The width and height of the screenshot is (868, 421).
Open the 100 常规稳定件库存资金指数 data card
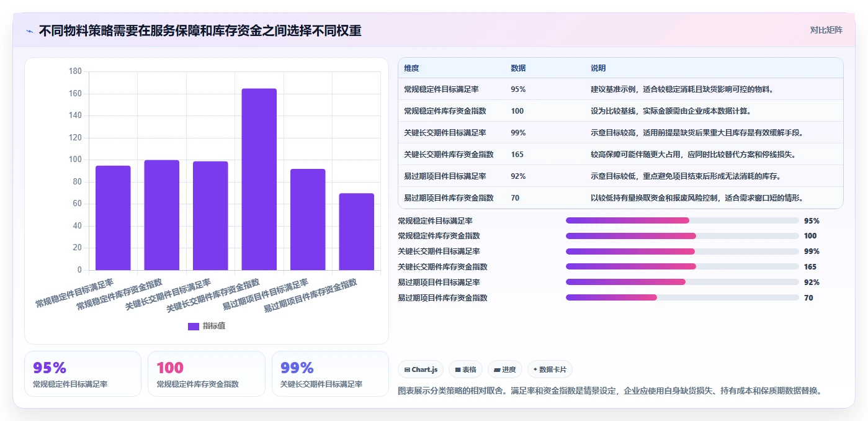(206, 374)
